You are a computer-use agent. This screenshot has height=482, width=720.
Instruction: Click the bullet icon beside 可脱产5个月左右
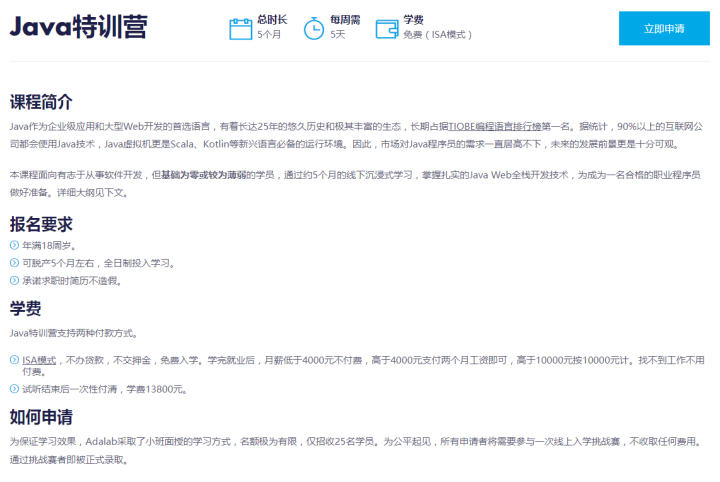[x=14, y=263]
